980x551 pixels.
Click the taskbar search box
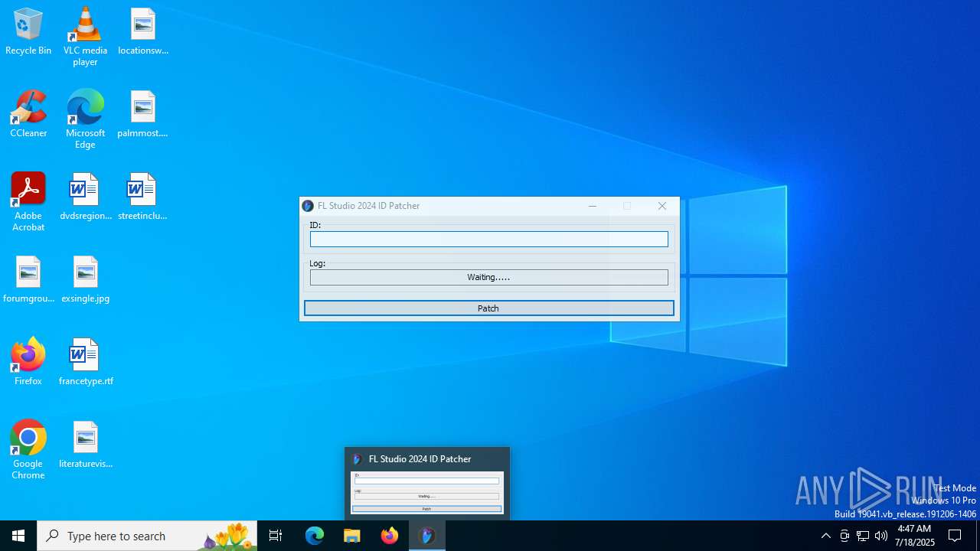(x=147, y=536)
